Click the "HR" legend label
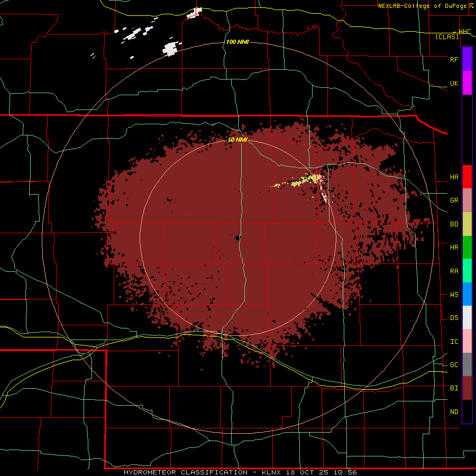 tap(454, 248)
